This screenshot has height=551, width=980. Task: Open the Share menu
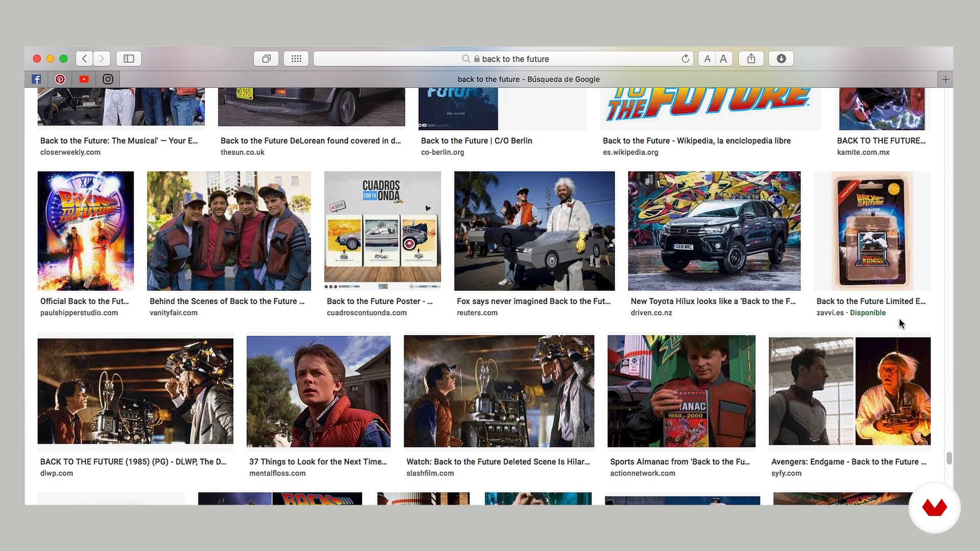click(x=751, y=59)
